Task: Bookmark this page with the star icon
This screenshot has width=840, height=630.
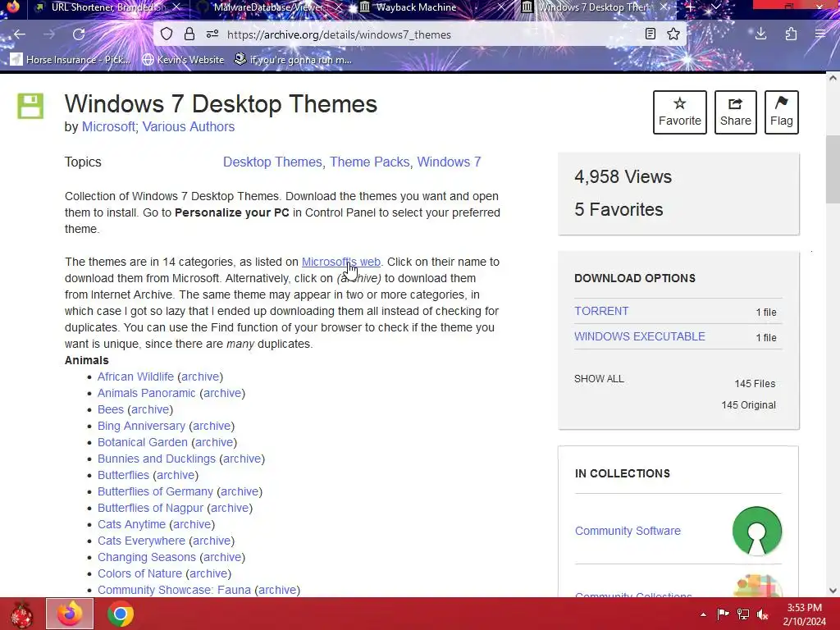Action: 673,34
